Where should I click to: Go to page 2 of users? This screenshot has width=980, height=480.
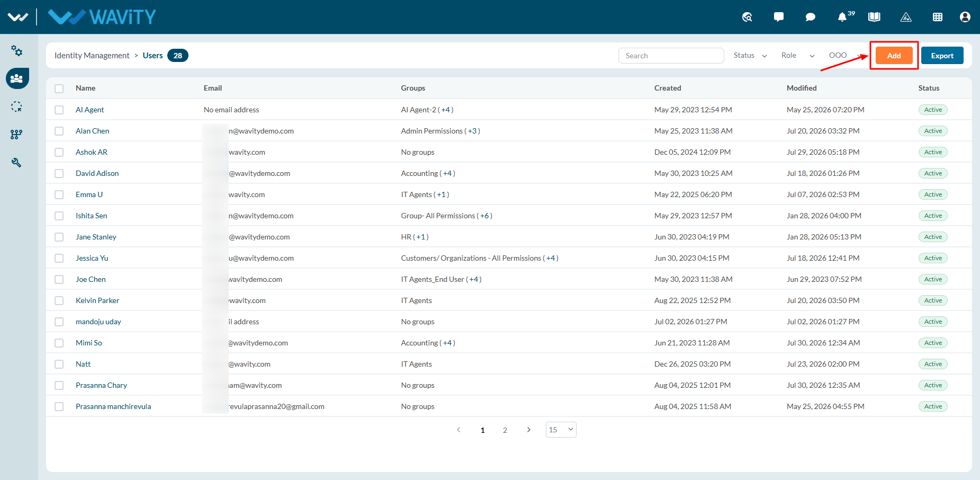505,430
